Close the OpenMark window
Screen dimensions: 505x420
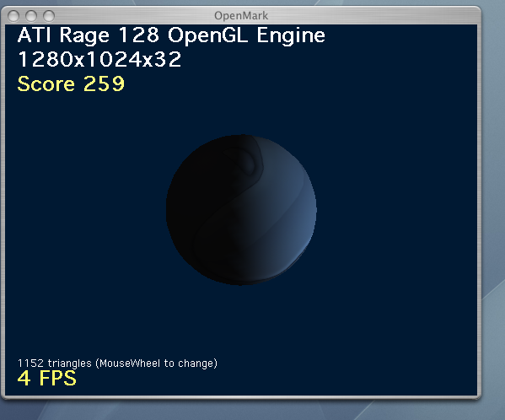click(x=13, y=16)
